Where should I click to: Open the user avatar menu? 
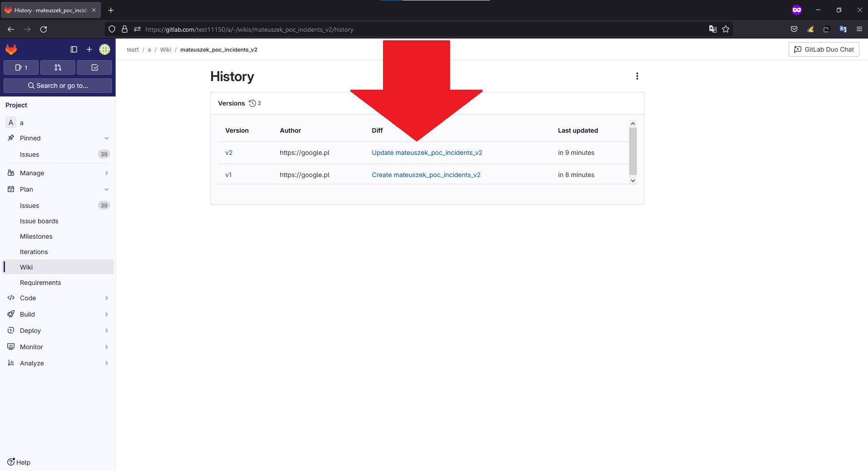(x=105, y=49)
